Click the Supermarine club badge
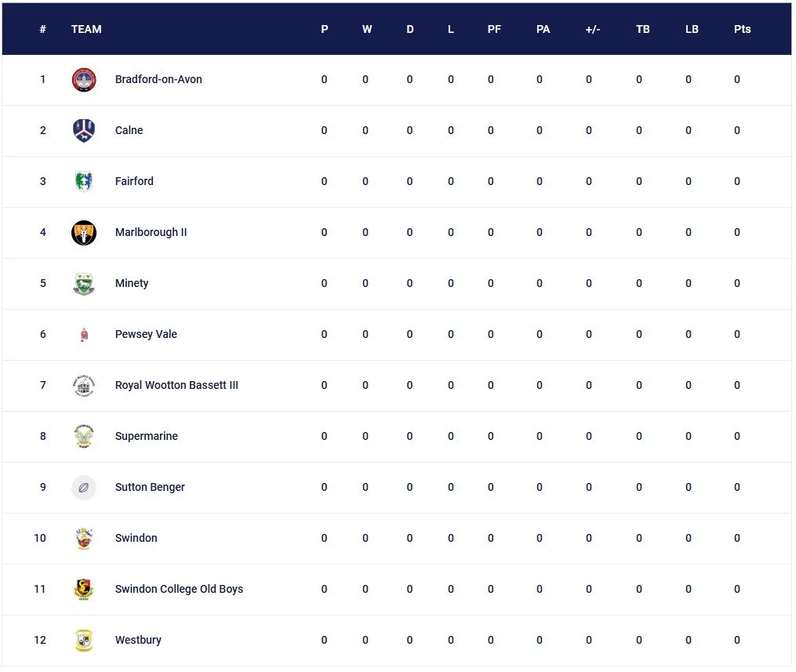 click(84, 436)
